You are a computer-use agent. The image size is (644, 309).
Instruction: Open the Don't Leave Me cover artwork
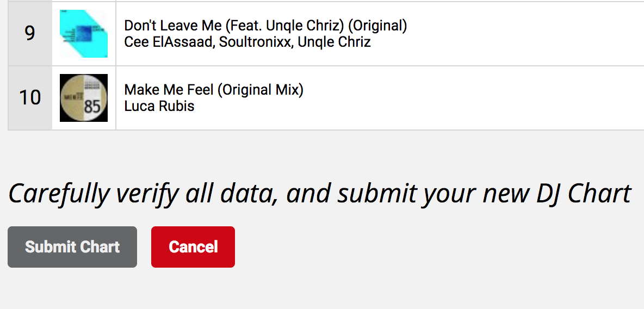tap(84, 34)
